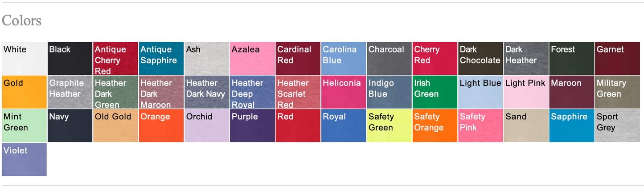644x187 pixels.
Task: Pick the Irish Green swatch
Action: (435, 92)
